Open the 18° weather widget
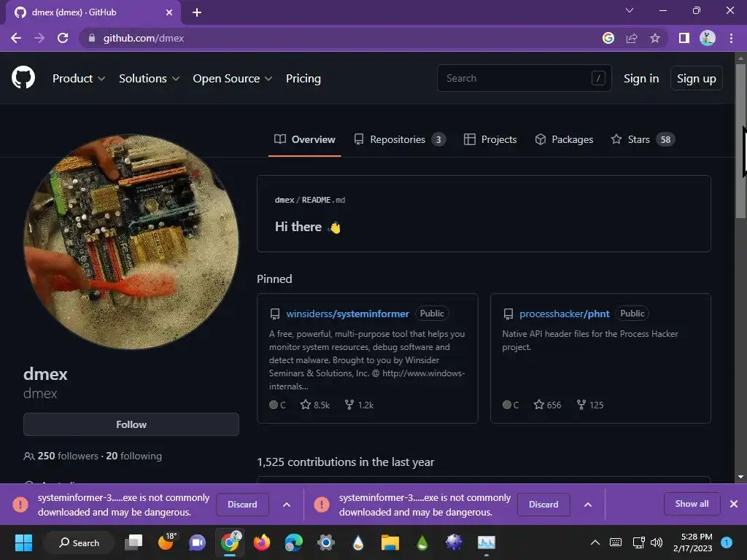The image size is (747, 560). point(166,542)
